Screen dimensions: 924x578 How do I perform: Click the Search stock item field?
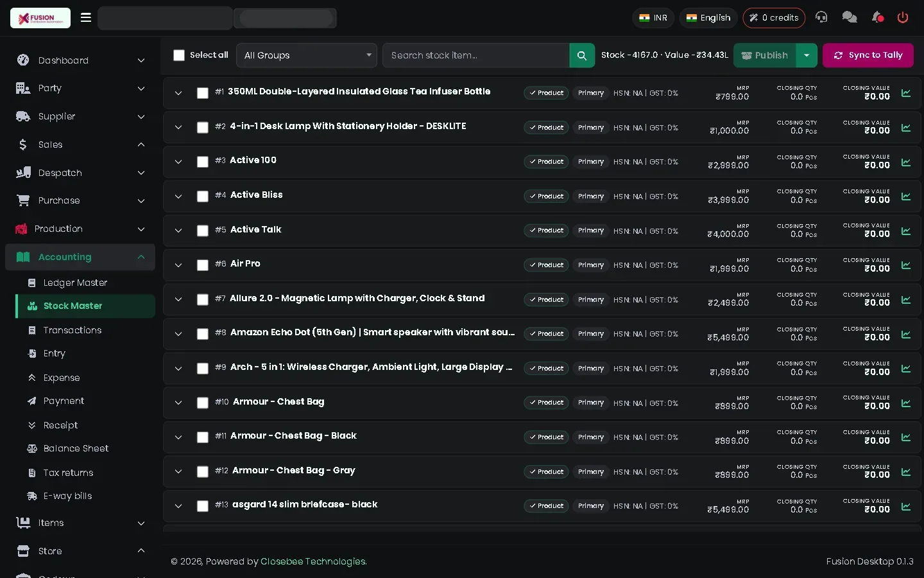(476, 55)
